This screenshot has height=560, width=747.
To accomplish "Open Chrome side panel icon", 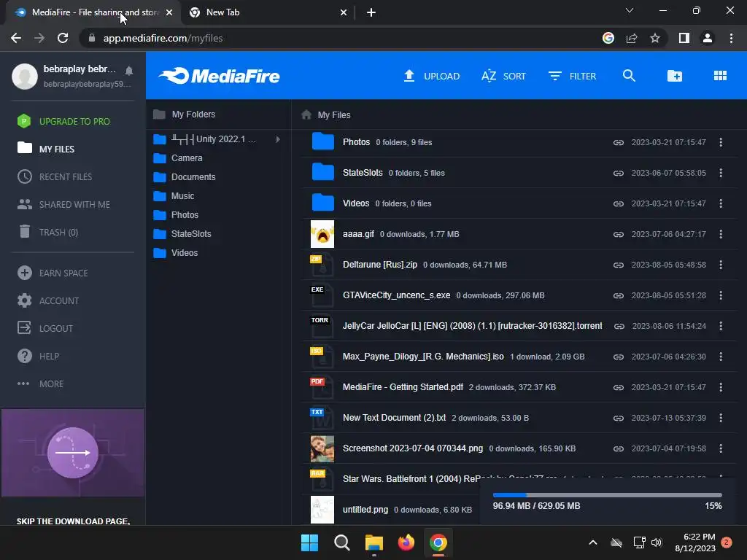I will (684, 38).
